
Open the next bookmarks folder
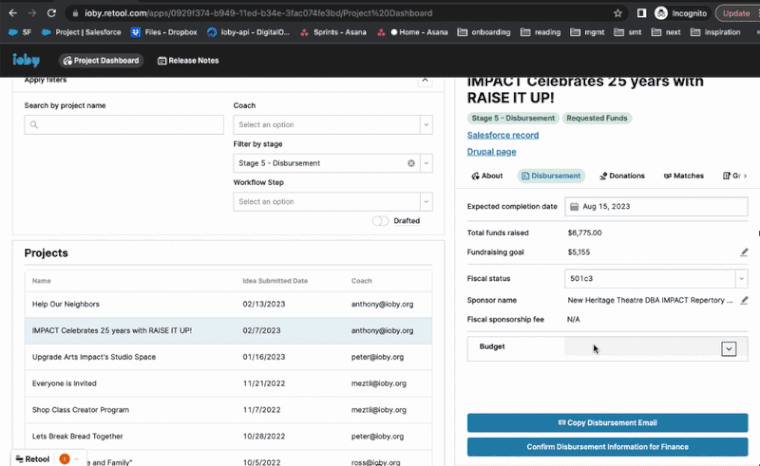[x=666, y=32]
